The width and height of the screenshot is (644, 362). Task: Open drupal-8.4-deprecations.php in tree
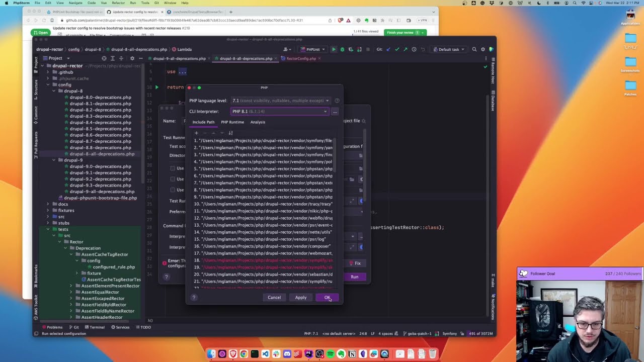pyautogui.click(x=100, y=122)
